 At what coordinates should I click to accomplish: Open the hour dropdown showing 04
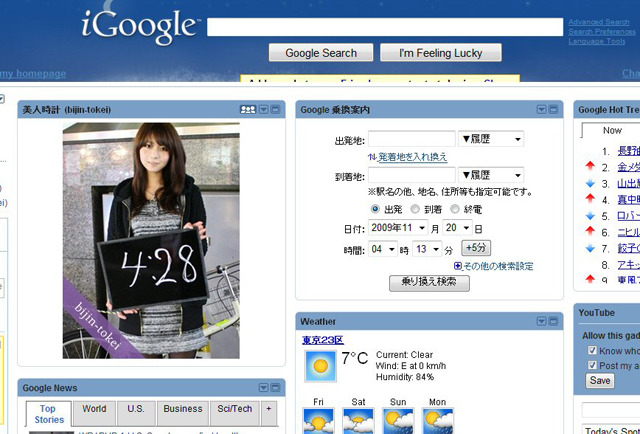pos(383,249)
